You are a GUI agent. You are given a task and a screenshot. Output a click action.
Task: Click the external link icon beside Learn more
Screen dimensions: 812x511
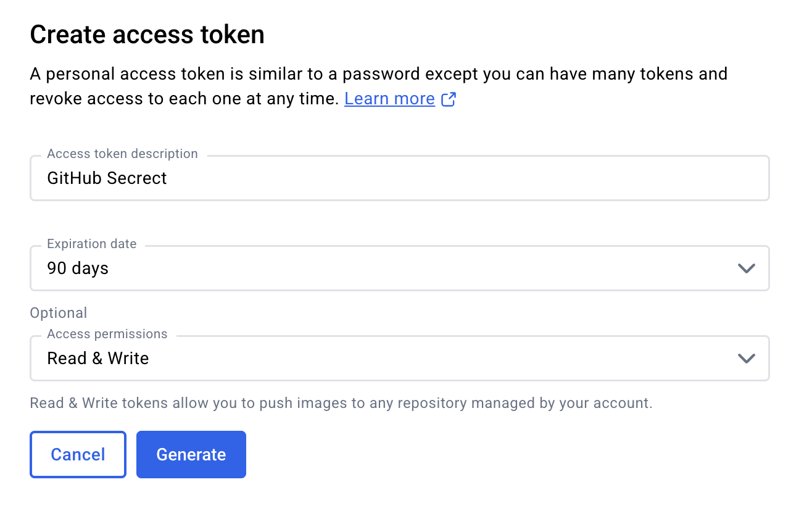pyautogui.click(x=449, y=99)
